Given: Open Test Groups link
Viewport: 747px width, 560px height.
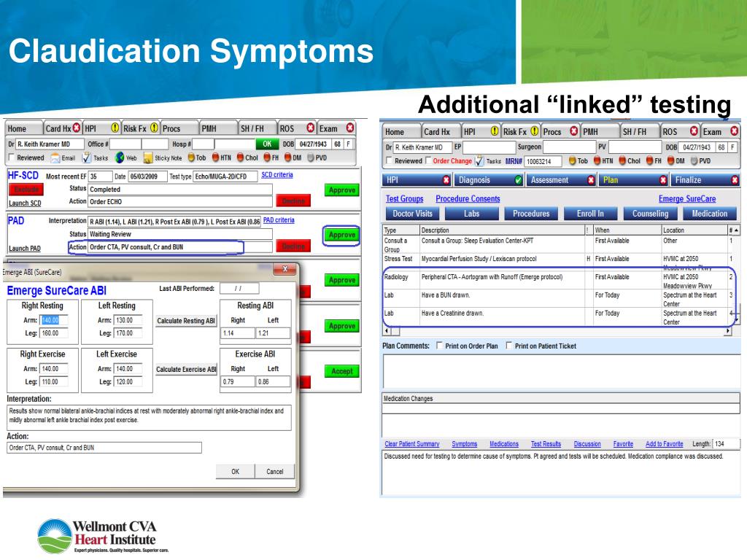Looking at the screenshot, I should tap(404, 198).
